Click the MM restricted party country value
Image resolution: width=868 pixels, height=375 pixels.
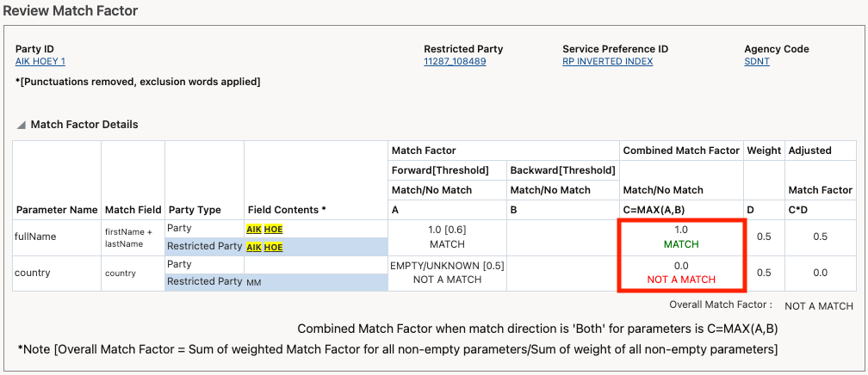pyautogui.click(x=255, y=281)
